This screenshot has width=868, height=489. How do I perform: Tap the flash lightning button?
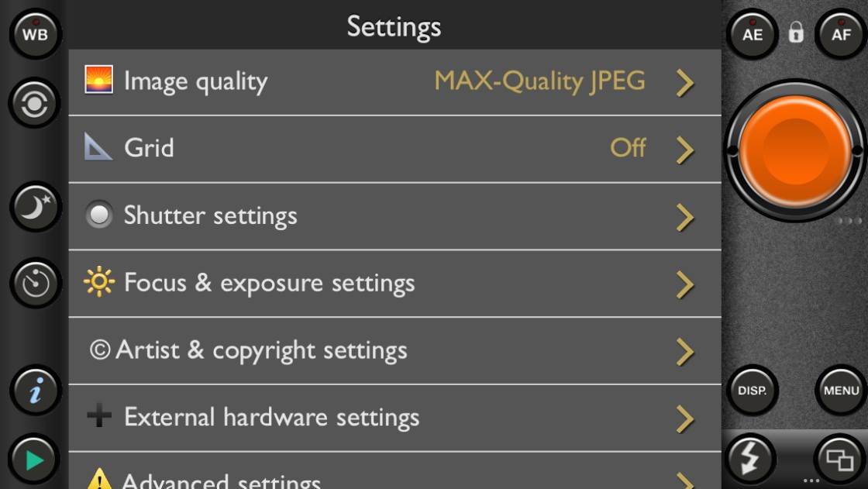(x=751, y=459)
